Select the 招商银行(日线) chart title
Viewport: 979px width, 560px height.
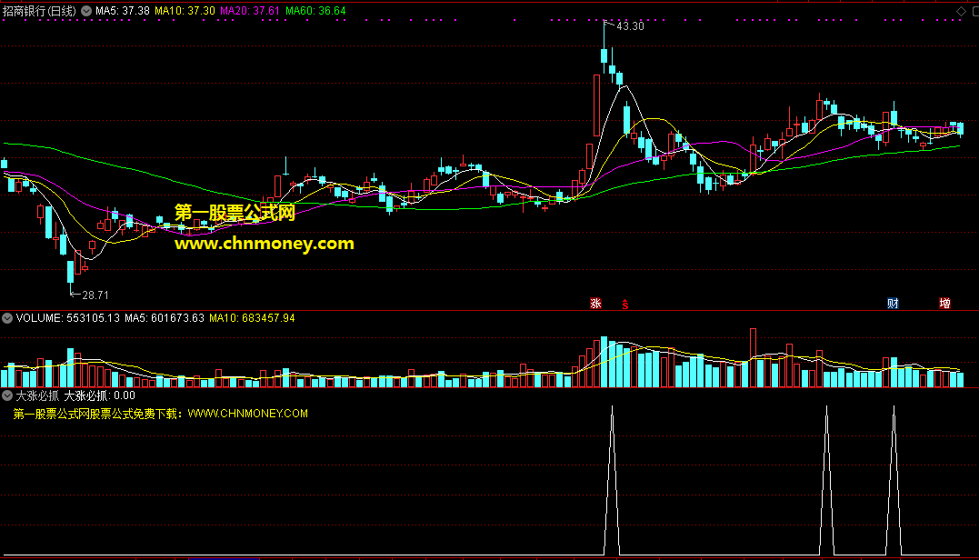click(x=39, y=11)
